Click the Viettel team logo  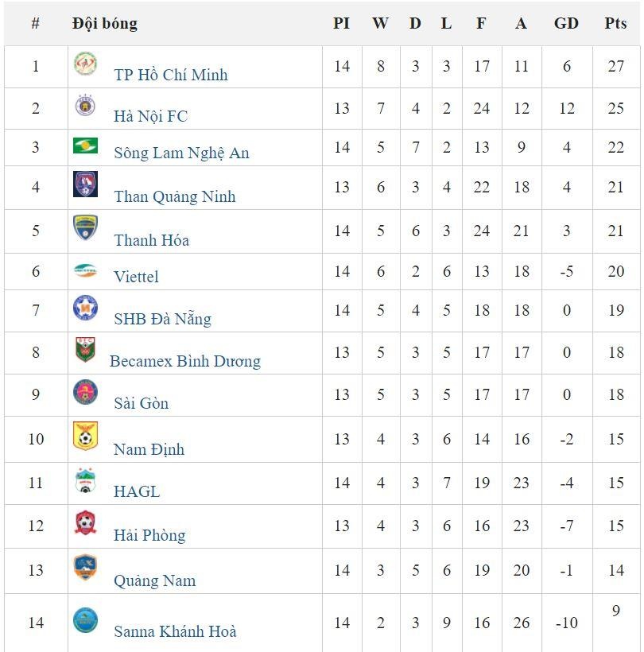(x=85, y=270)
